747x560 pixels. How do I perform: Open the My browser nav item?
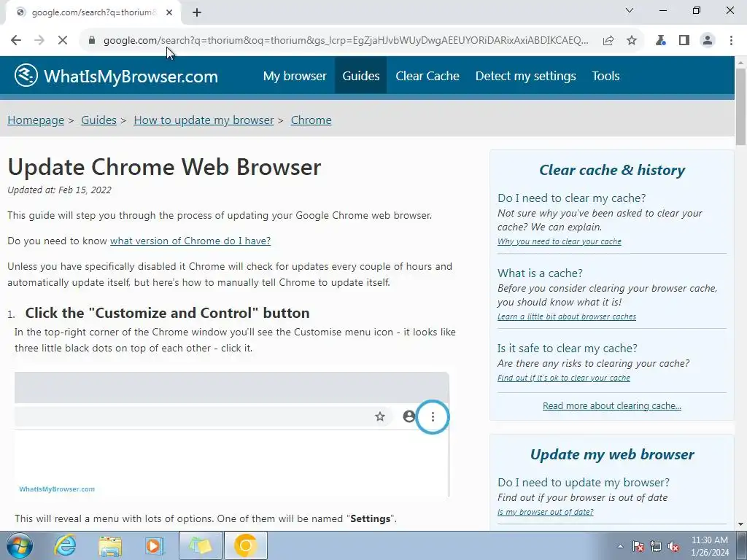(295, 76)
